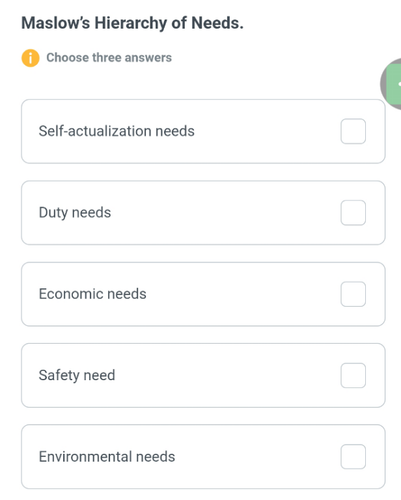The height and width of the screenshot is (500, 401).
Task: Click the 'Environmental needs' label text
Action: coord(107,457)
